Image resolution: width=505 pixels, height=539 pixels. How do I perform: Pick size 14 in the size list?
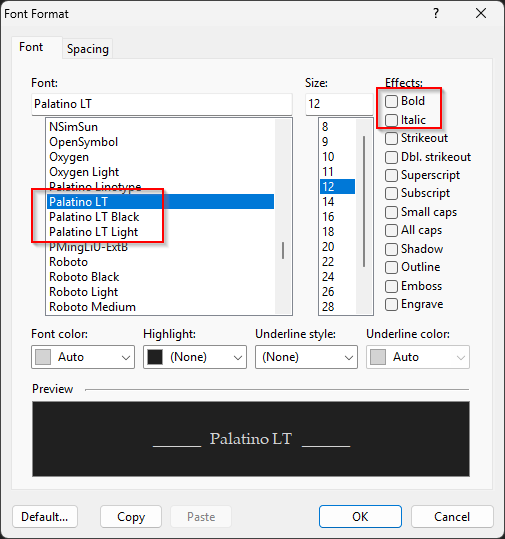click(338, 202)
